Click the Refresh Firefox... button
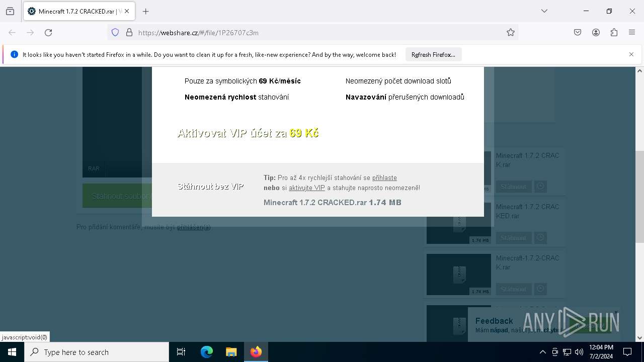The image size is (644, 362). 433,55
